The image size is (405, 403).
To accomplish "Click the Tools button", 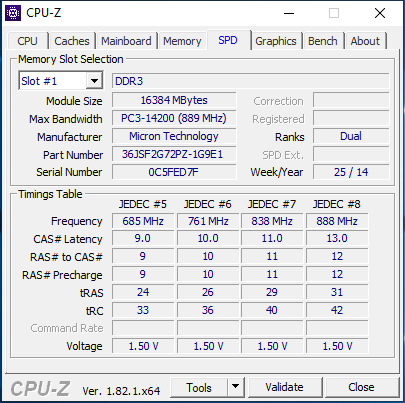I will coord(199,387).
